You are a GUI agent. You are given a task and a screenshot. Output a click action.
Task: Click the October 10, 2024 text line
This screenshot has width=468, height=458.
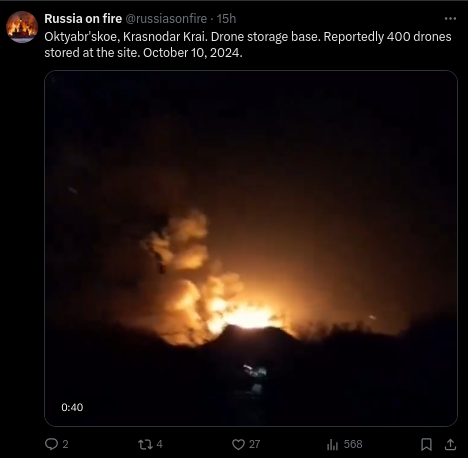(x=193, y=53)
